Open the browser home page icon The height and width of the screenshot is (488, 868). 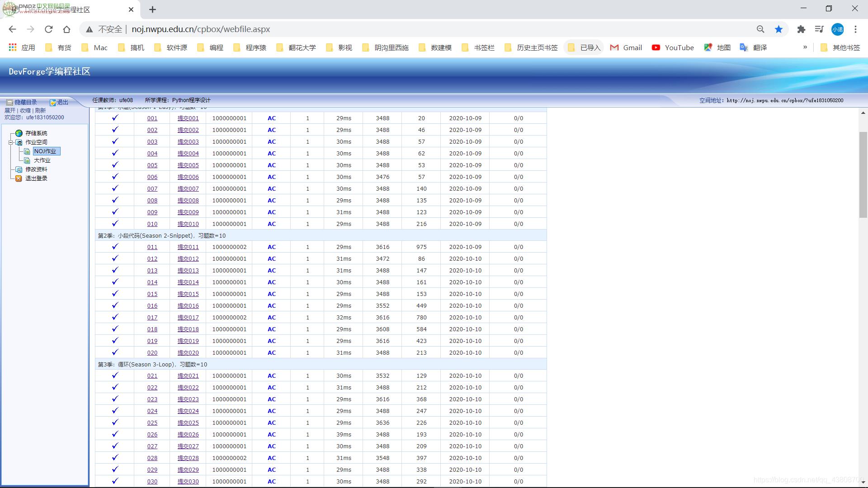pyautogui.click(x=66, y=29)
